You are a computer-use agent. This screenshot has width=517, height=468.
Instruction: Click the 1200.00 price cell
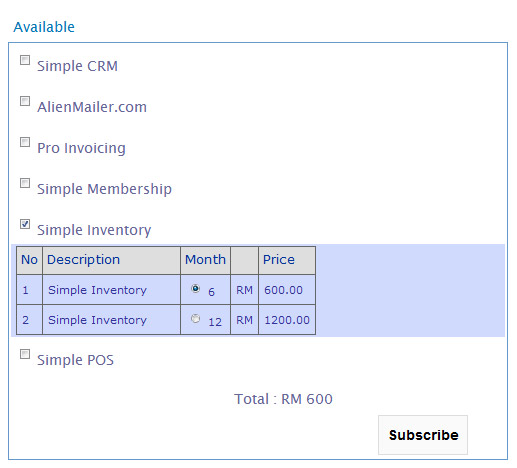287,320
